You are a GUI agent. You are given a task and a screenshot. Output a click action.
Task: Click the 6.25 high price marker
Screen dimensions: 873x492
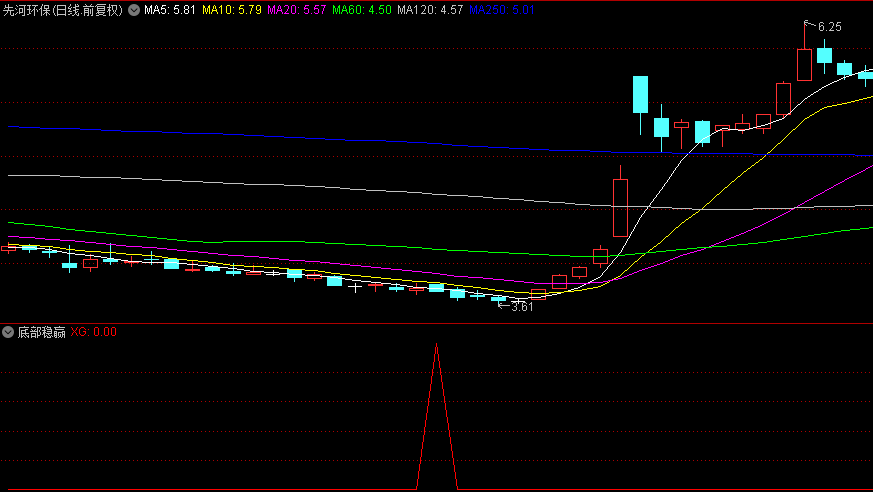point(830,27)
